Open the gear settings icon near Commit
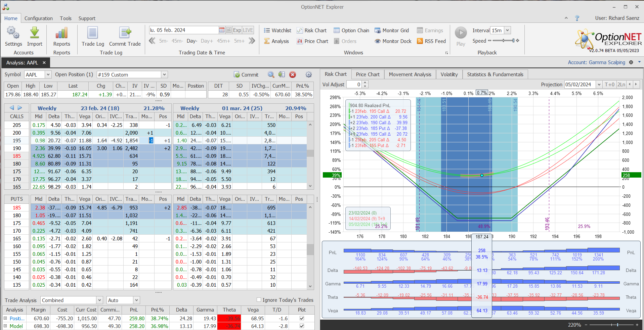644x330 pixels. point(309,75)
